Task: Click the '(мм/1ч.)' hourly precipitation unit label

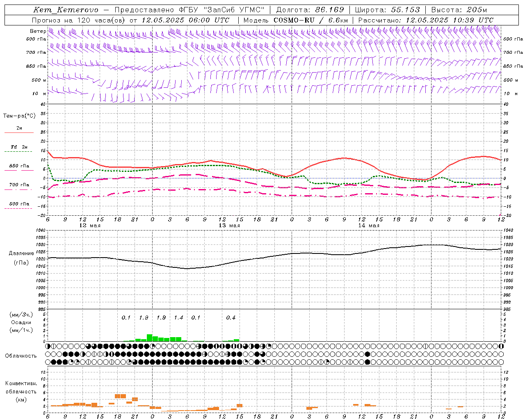Action: coord(21,330)
